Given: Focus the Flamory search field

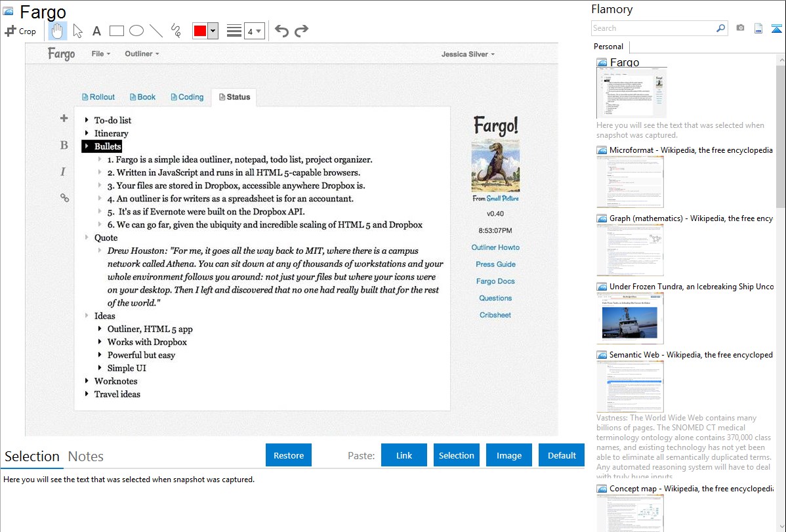Looking at the screenshot, I should 653,28.
